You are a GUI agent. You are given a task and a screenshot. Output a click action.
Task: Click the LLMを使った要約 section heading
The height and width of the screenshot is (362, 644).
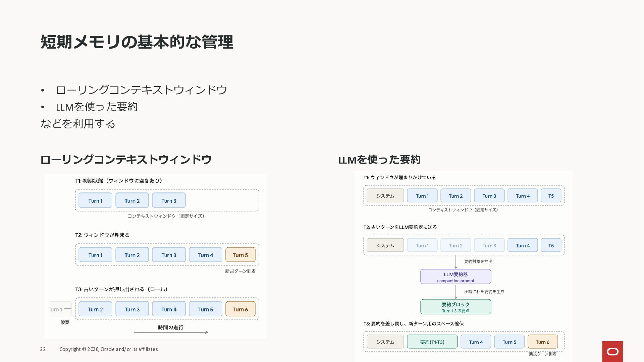(x=379, y=160)
